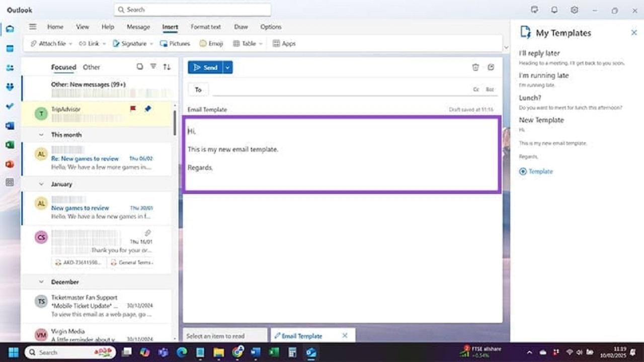
Task: Click the Pictures insert icon
Action: coord(164,44)
